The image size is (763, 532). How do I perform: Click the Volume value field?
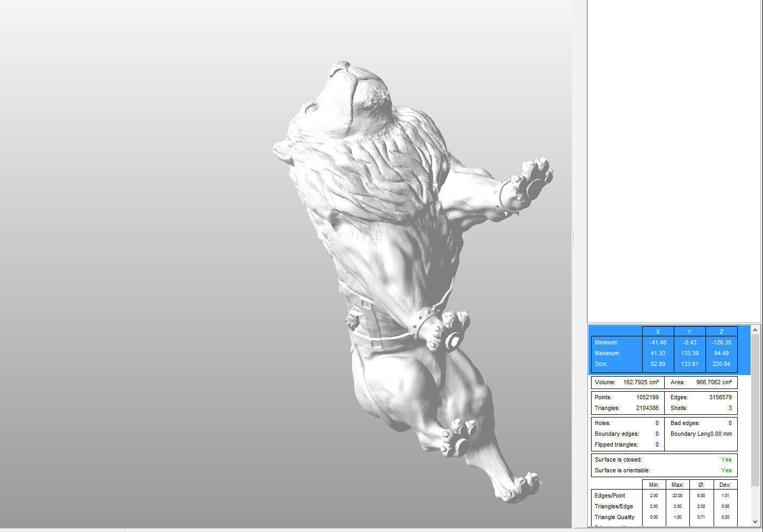(x=641, y=382)
